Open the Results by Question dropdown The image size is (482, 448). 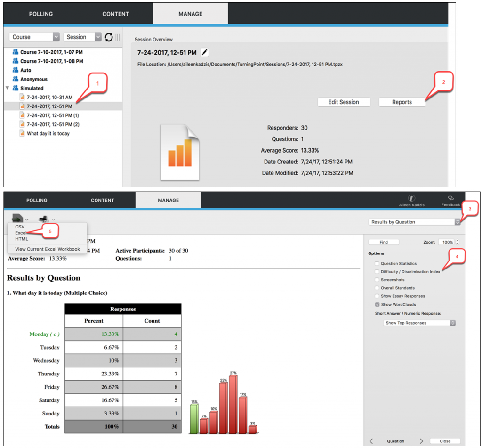[x=414, y=222]
